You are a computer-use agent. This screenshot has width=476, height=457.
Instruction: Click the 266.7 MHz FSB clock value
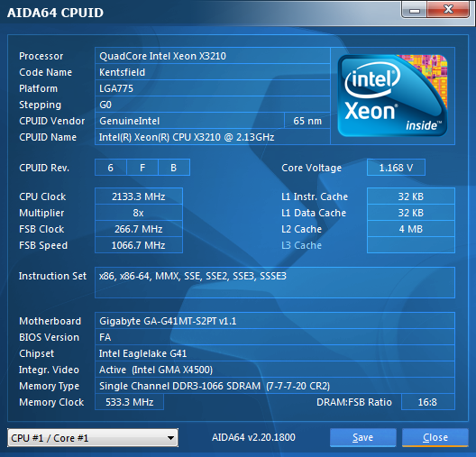coord(139,229)
